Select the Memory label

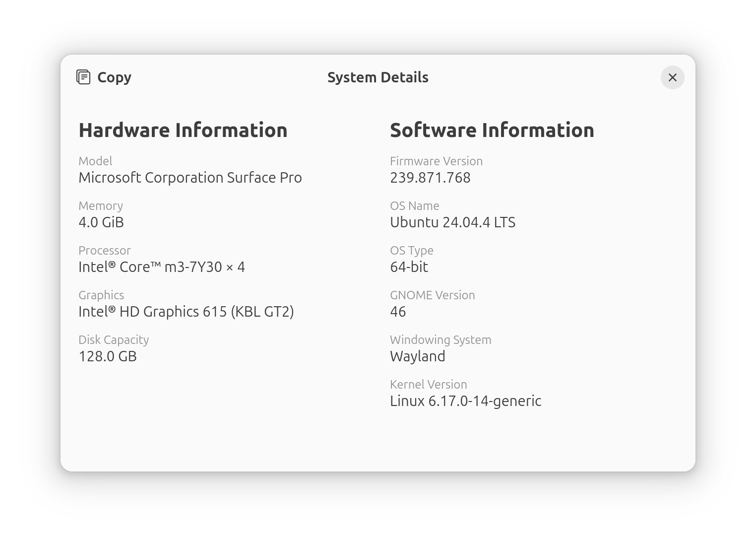(101, 205)
